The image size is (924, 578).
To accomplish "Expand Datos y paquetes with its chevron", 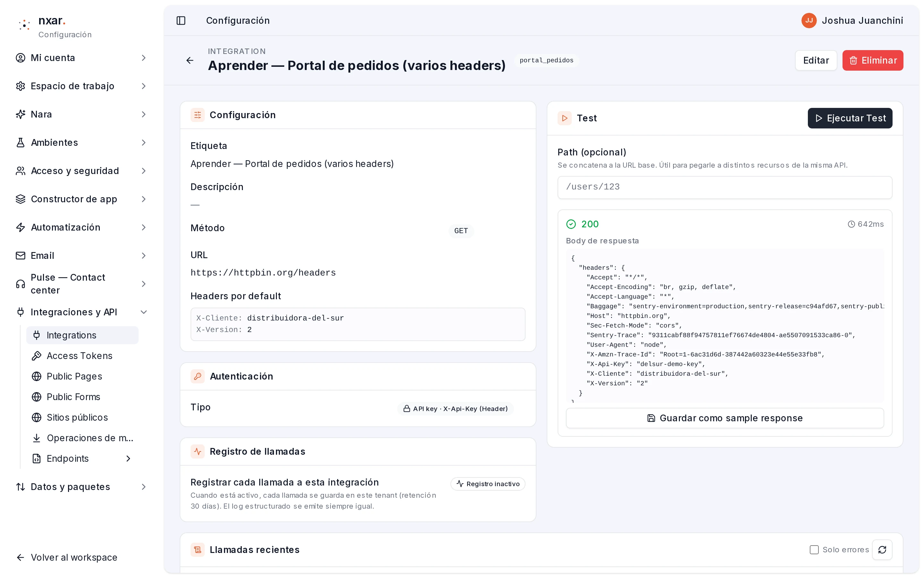I will (x=143, y=487).
